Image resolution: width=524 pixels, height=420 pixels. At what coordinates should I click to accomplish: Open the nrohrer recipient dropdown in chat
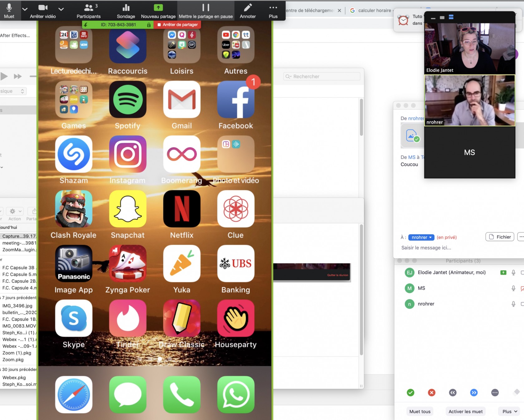pyautogui.click(x=421, y=237)
